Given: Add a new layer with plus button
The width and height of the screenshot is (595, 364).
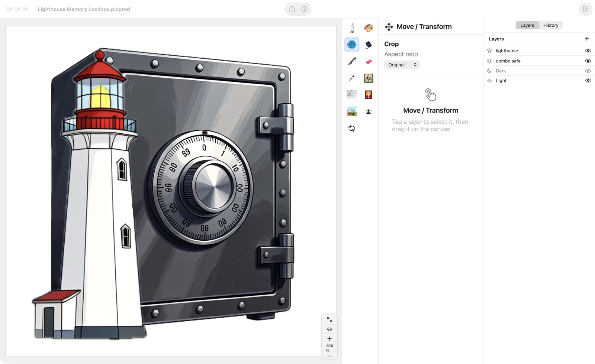Looking at the screenshot, I should pyautogui.click(x=587, y=39).
